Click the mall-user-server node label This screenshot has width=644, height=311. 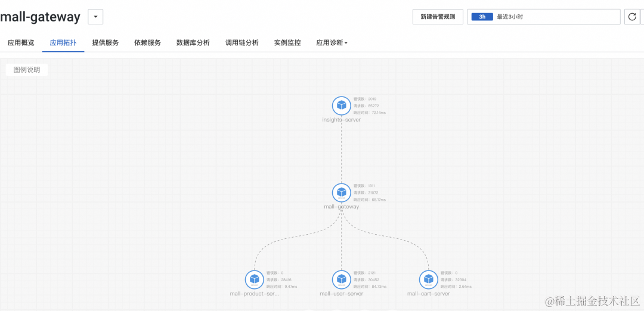341,293
